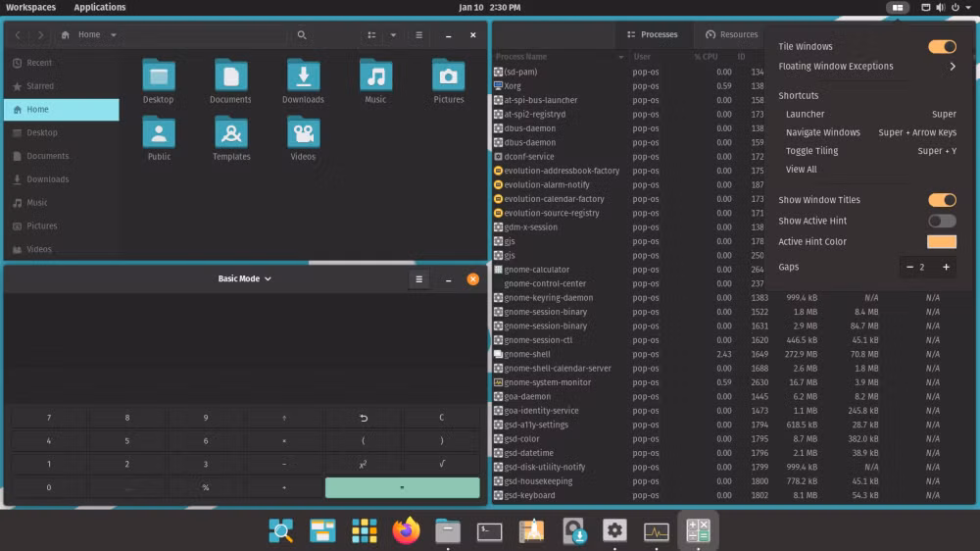Viewport: 980px width, 551px height.
Task: Click the square root key in Calculator
Action: [x=441, y=464]
